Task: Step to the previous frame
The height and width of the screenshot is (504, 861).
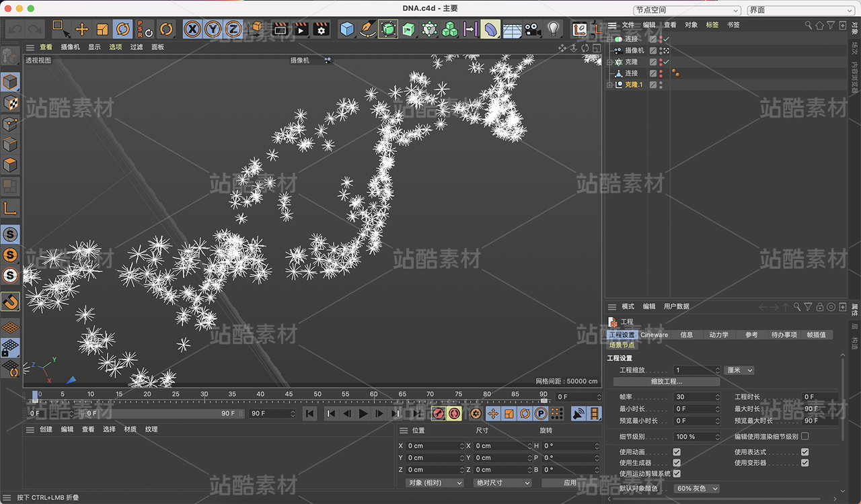Action: (x=347, y=413)
